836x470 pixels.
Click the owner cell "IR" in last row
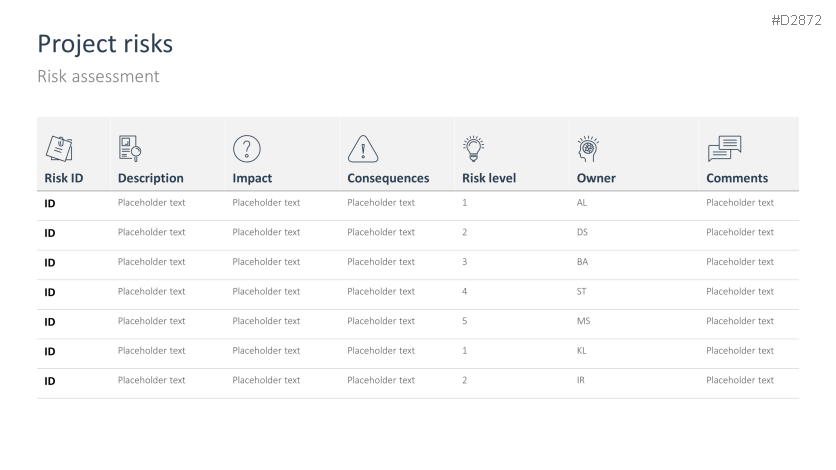pos(581,380)
